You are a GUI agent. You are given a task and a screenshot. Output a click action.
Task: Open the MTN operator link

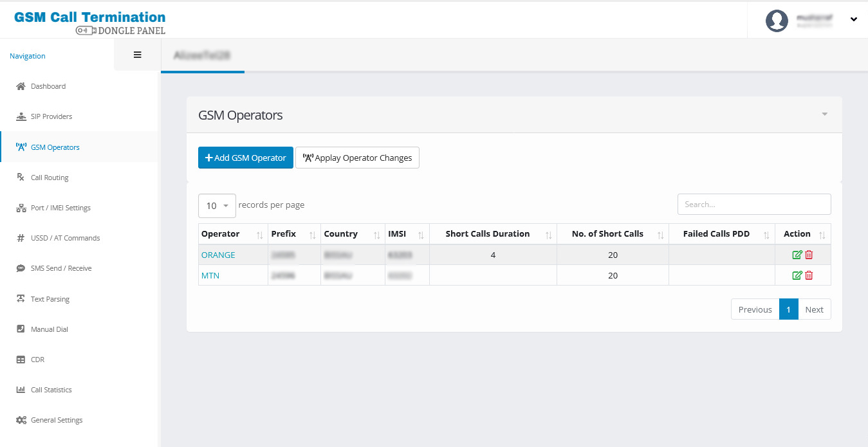pos(210,275)
